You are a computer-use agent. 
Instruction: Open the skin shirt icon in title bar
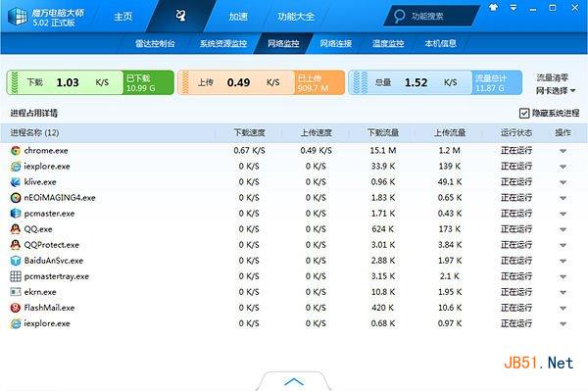[494, 8]
